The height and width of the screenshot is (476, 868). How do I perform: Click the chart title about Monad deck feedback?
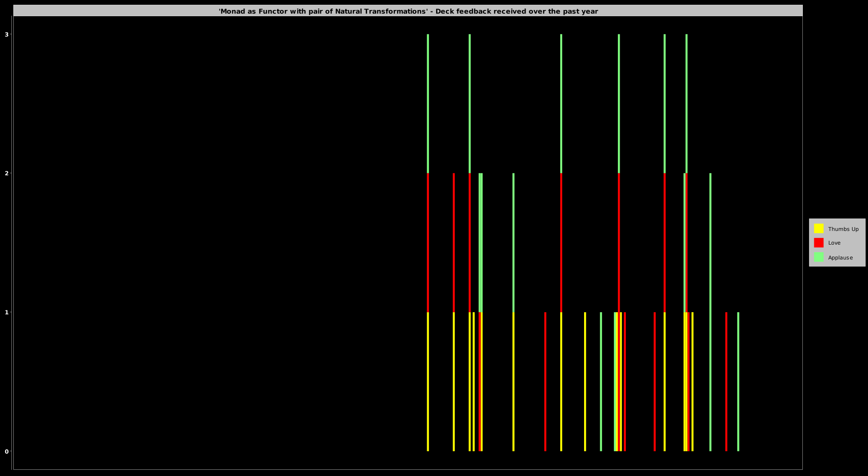pyautogui.click(x=408, y=11)
